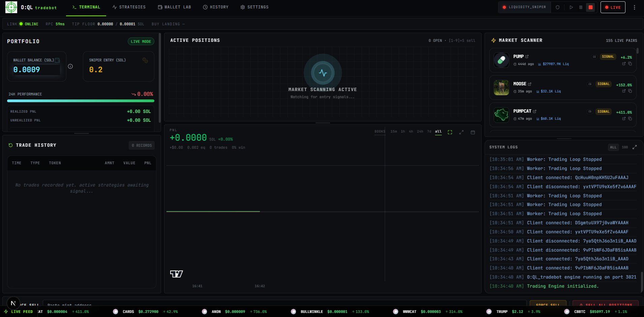Switch to the Terminal tab

pos(86,7)
